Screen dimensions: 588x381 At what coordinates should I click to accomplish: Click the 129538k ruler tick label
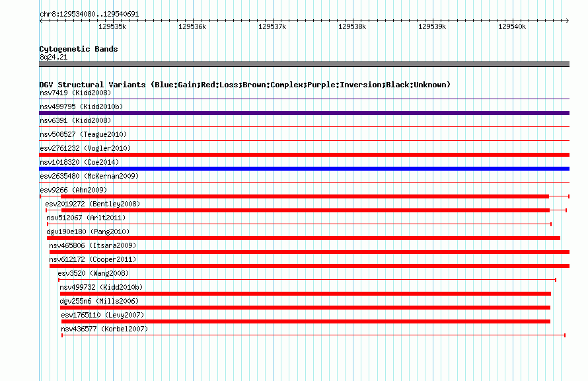tap(352, 26)
